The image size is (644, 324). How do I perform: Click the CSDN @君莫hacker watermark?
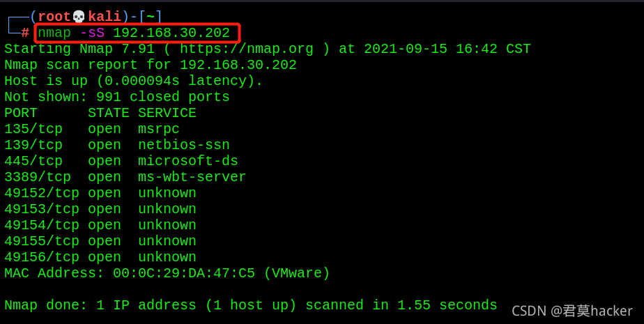pos(572,311)
